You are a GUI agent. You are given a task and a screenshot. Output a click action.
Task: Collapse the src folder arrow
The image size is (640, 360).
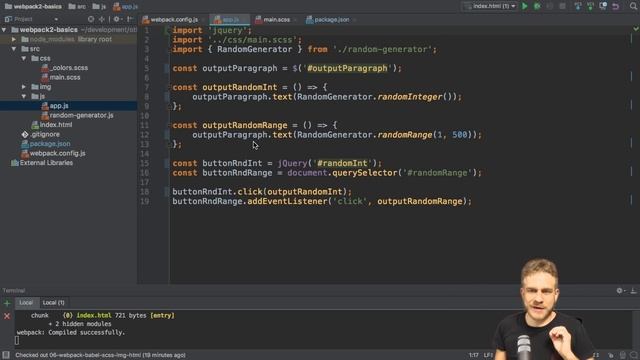(14, 49)
